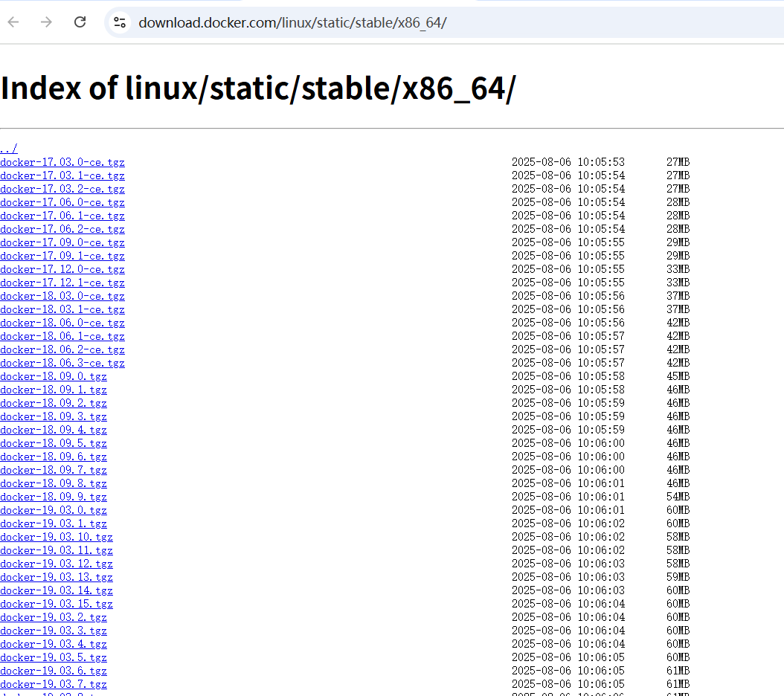Download docker-19.03.10.tgz
This screenshot has width=784, height=696.
57,537
